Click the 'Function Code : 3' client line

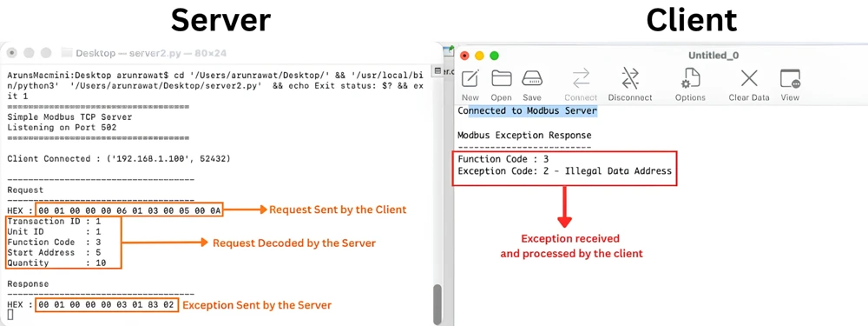[x=503, y=159]
